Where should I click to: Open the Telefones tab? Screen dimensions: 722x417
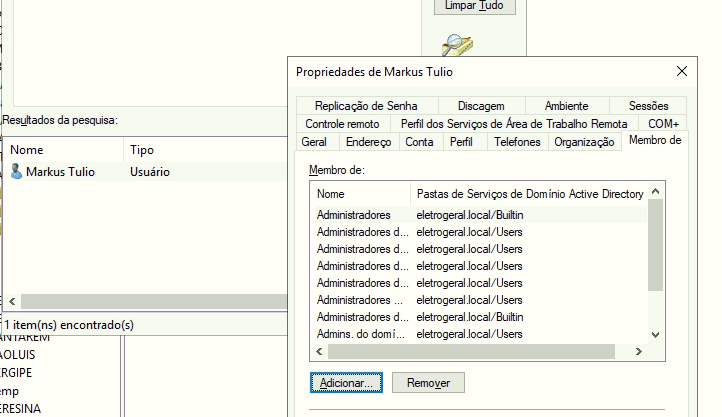pyautogui.click(x=517, y=142)
